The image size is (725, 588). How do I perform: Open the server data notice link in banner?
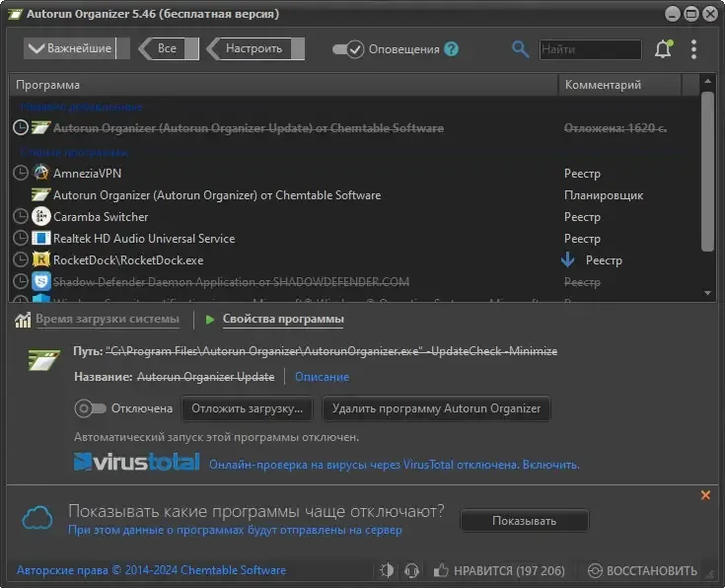[x=235, y=530]
